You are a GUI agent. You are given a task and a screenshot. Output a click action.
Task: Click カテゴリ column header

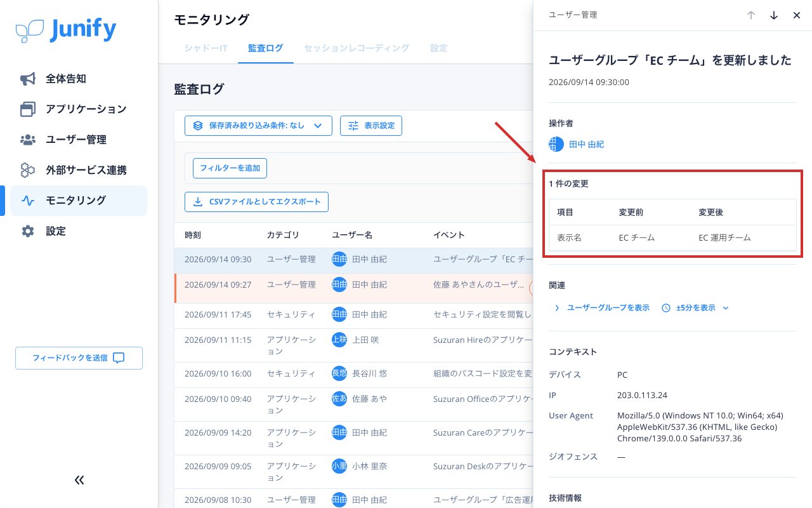[283, 235]
